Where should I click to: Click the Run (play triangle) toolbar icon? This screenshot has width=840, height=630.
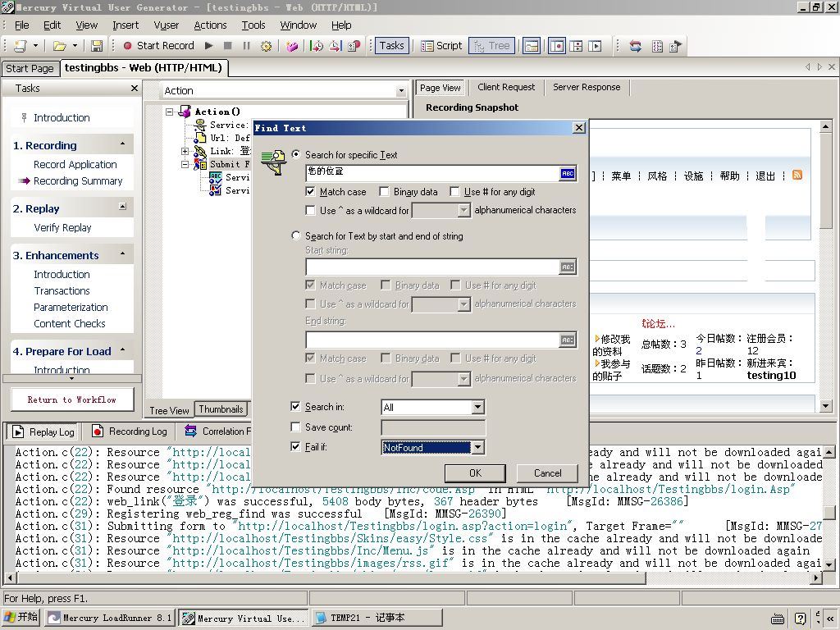point(209,46)
